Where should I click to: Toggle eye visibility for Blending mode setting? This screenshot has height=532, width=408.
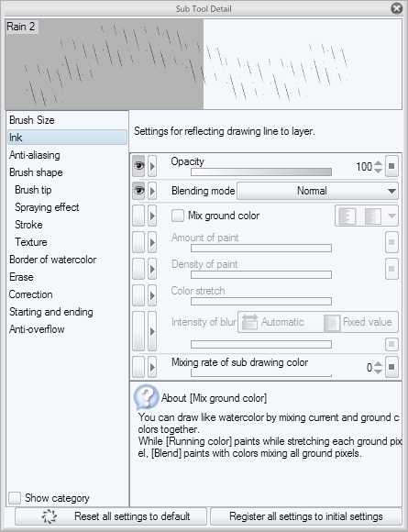pos(138,191)
